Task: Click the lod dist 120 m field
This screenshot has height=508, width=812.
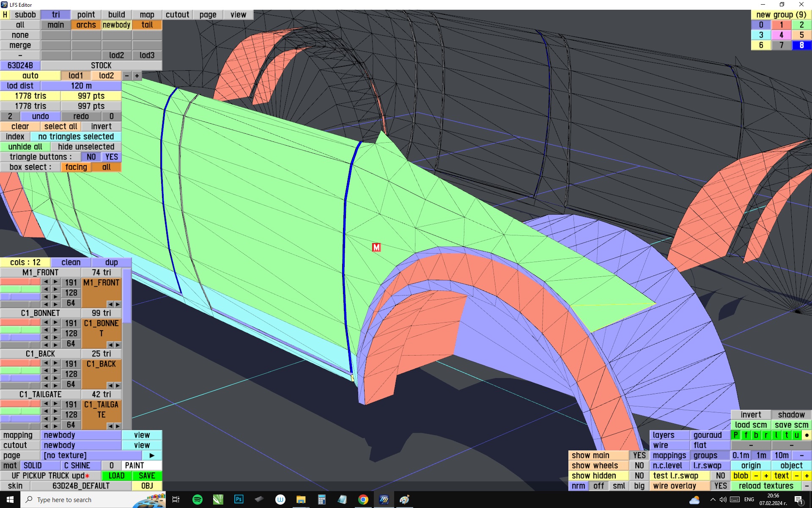Action: point(81,86)
